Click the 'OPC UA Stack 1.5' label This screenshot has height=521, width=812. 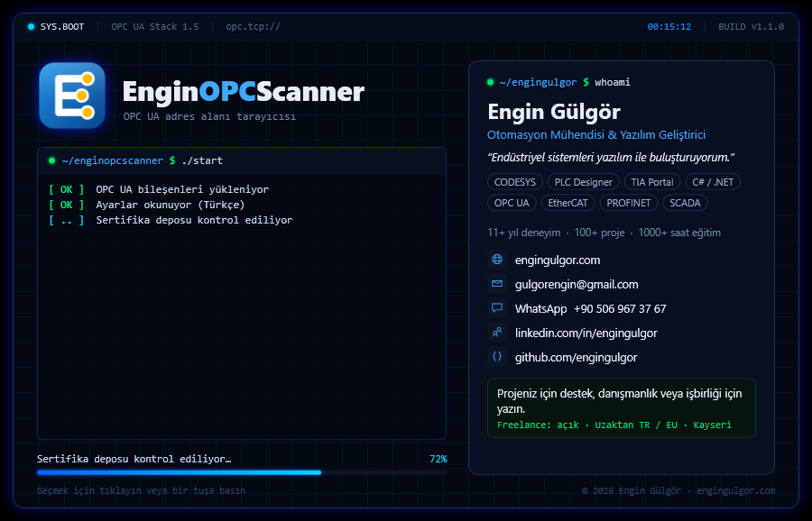pos(155,26)
